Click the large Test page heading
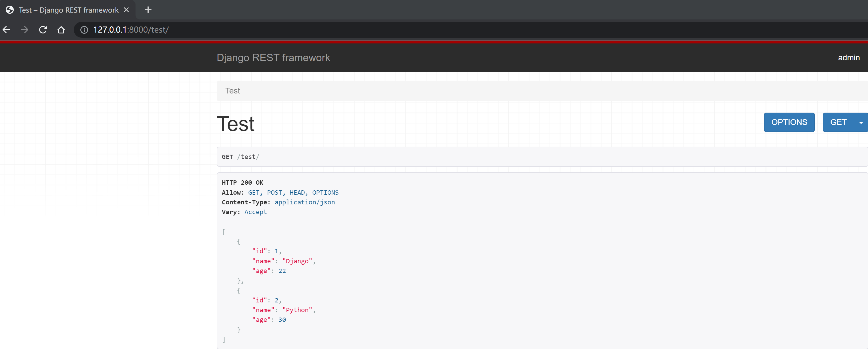The height and width of the screenshot is (349, 868). 235,124
